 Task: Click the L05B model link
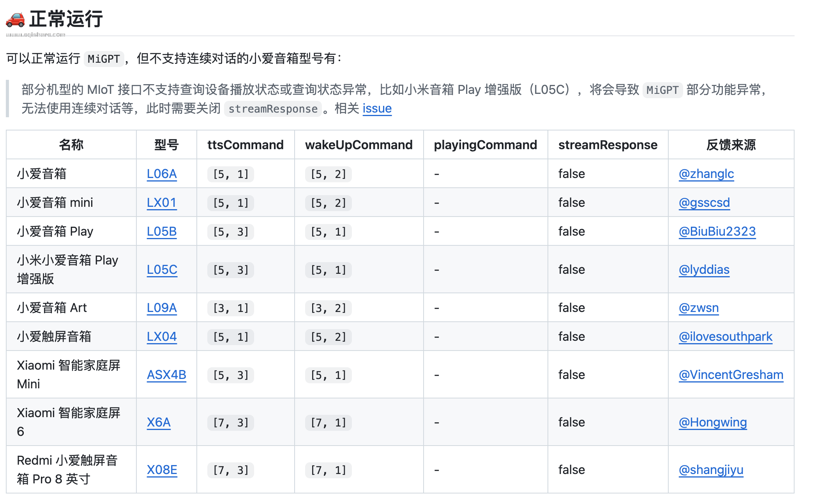162,231
